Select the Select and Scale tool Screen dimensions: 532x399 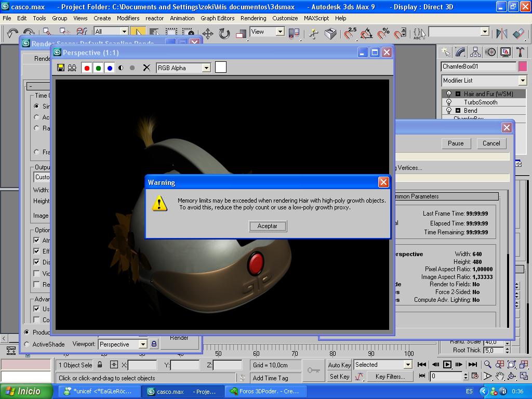pos(241,33)
